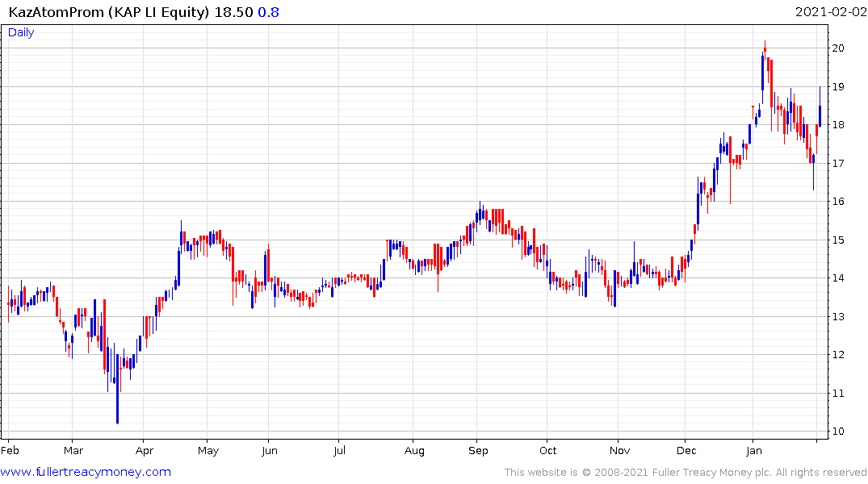
Task: Click the 15 price axis label
Action: pos(838,240)
